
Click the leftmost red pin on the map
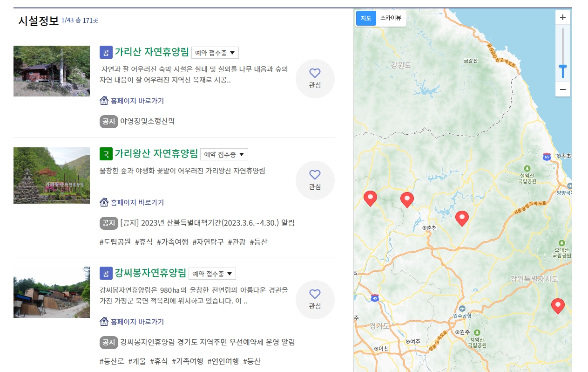point(370,198)
